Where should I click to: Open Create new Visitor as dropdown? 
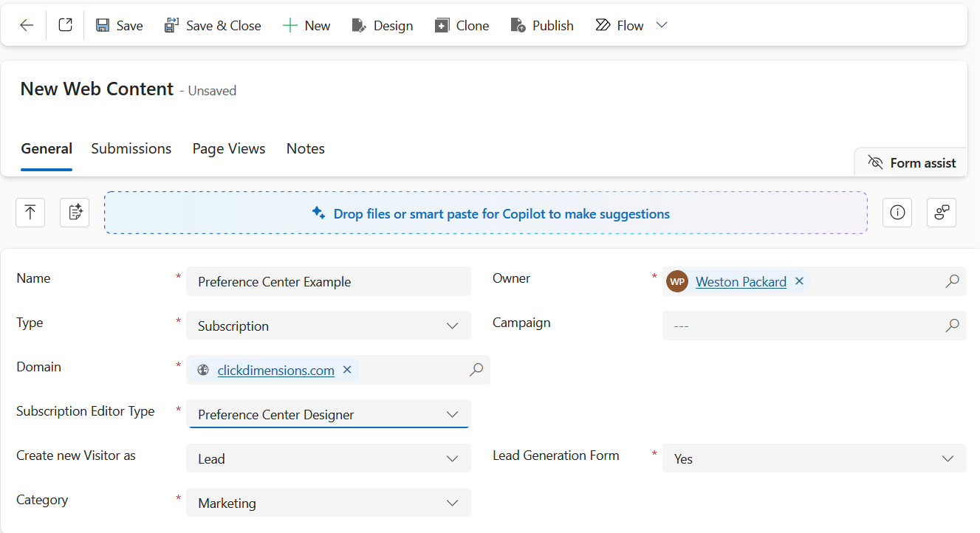point(329,458)
